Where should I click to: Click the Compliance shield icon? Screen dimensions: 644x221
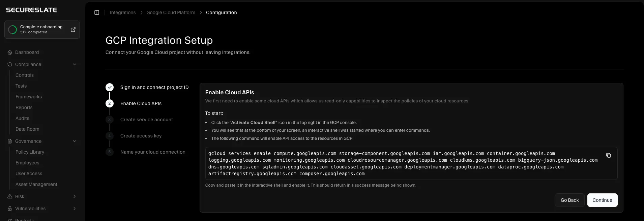(x=10, y=64)
